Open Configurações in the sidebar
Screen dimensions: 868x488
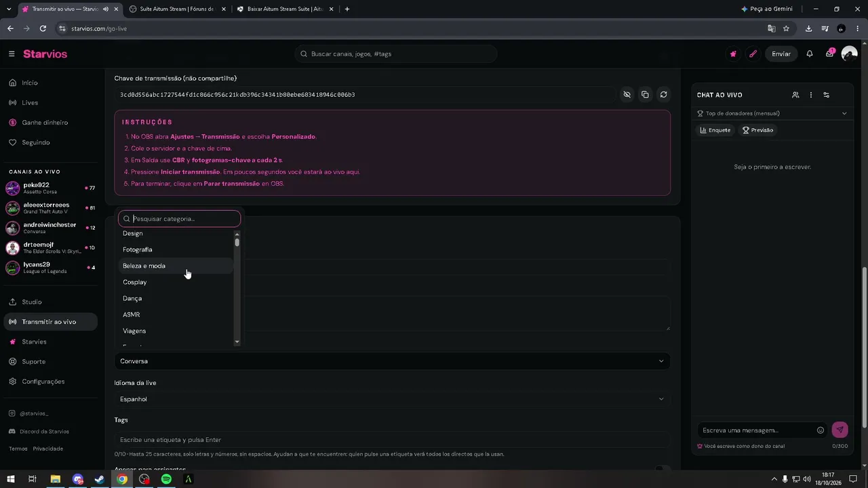[x=50, y=382]
